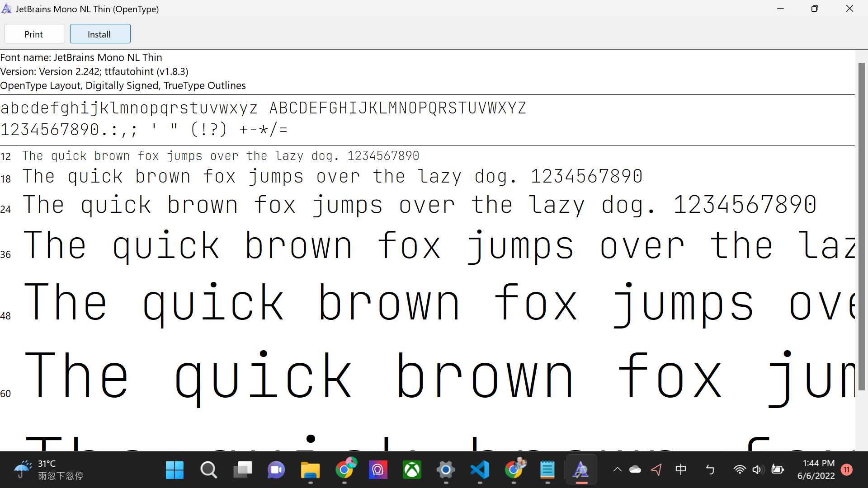
Task: Click the 18-point quick brown fox sample
Action: point(333,177)
